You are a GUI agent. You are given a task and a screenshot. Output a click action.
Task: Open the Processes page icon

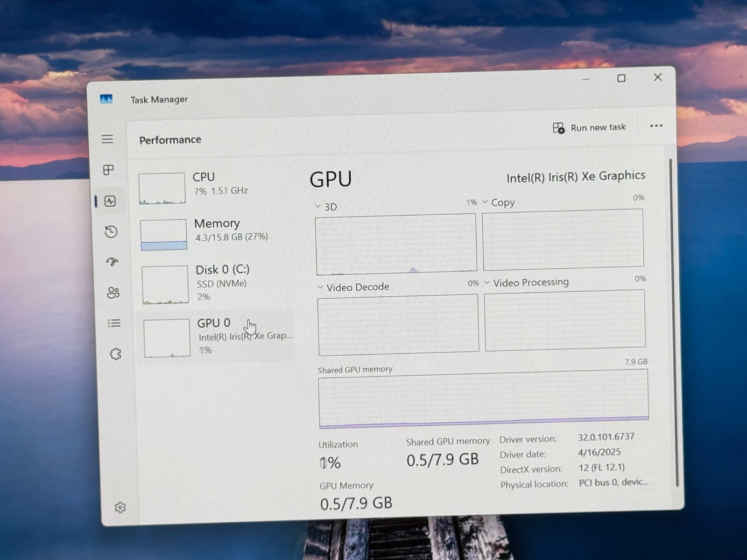coord(108,170)
